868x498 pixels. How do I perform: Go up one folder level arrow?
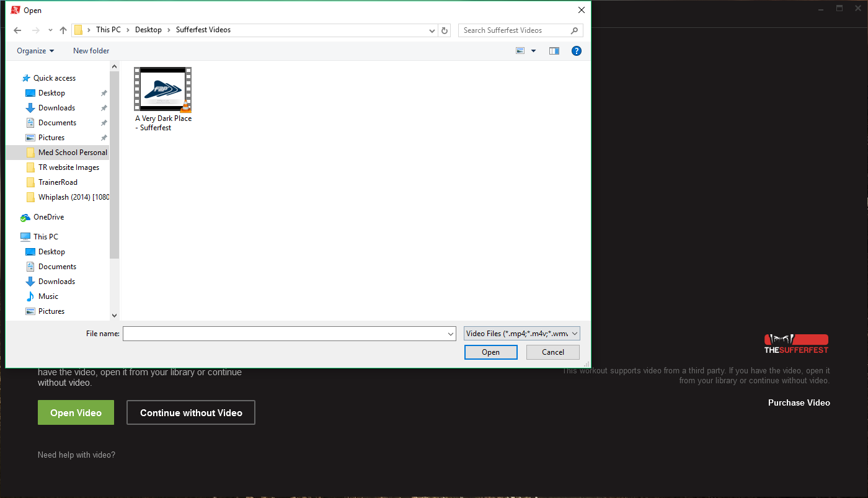(63, 30)
